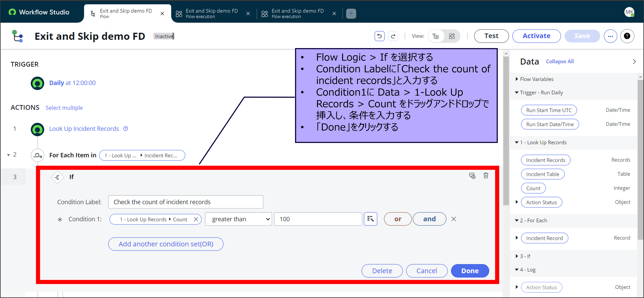This screenshot has width=644, height=298.
Task: Select the 'or' condition operator
Action: [x=398, y=219]
